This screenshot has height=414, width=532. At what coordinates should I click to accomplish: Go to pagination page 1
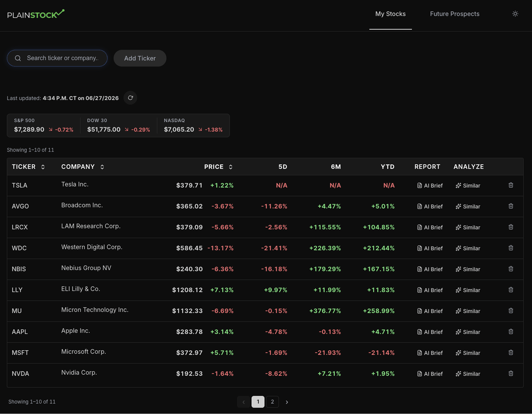[x=258, y=402]
